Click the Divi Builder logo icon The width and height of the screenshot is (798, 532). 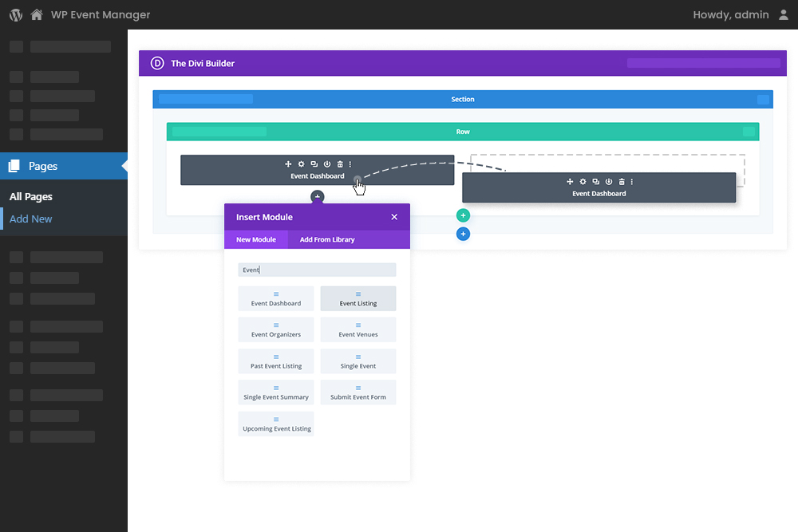coord(157,63)
